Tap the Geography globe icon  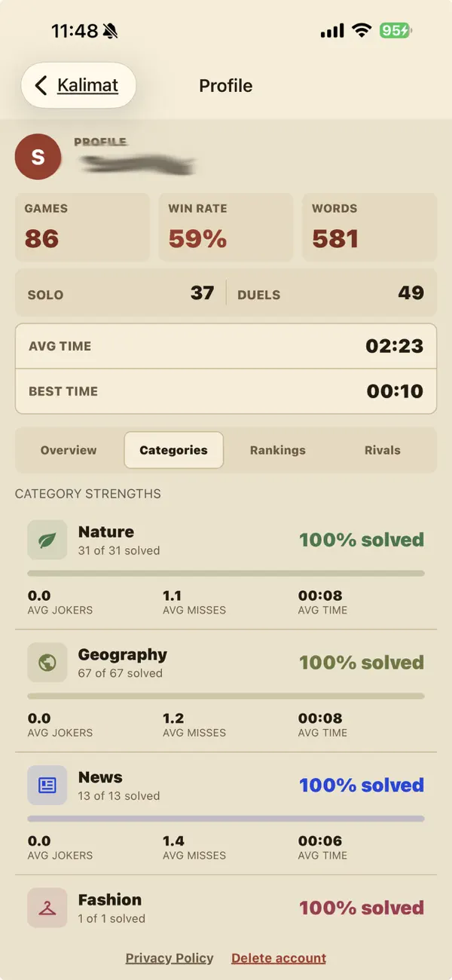(x=47, y=663)
